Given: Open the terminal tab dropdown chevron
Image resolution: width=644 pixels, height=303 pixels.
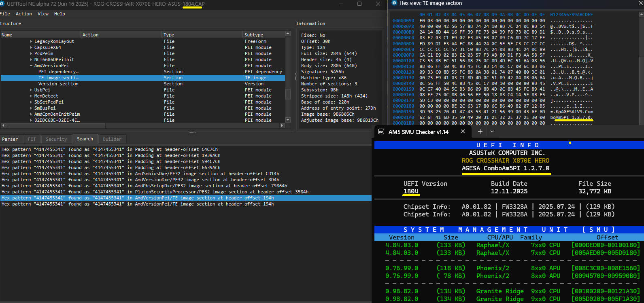Looking at the screenshot, I should 492,131.
